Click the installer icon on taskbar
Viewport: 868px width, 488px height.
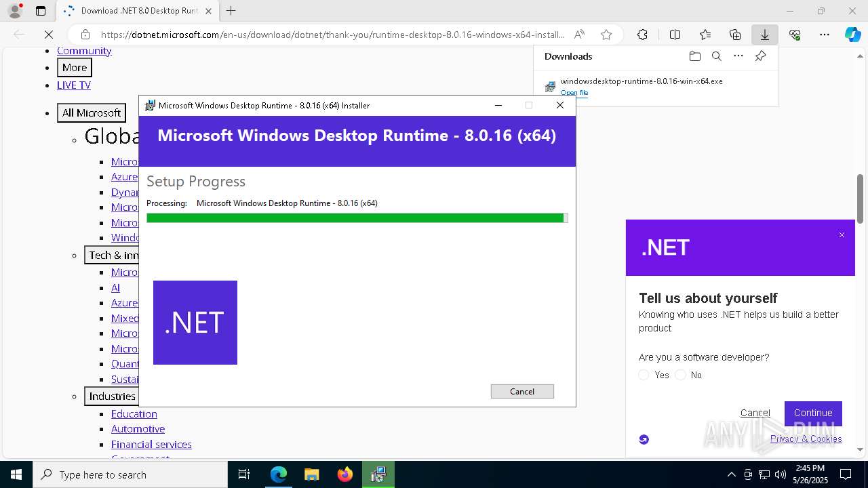click(378, 474)
